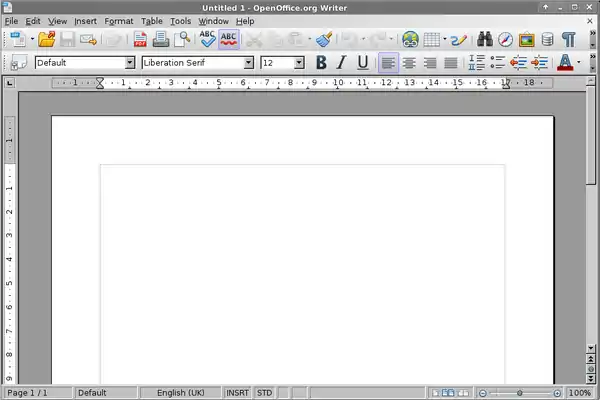600x400 pixels.
Task: Click the 100% zoom level in status bar
Action: coord(580,393)
